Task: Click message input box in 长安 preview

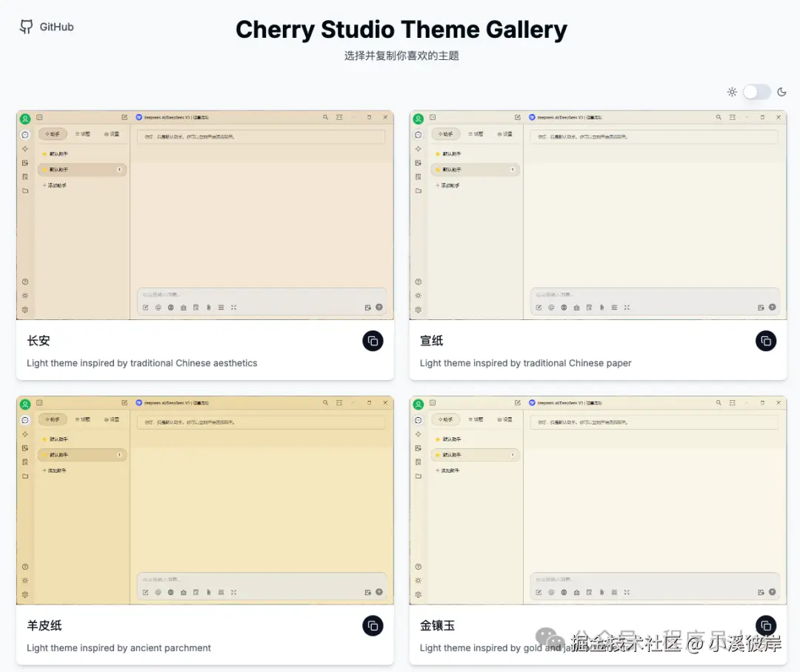Action: 261,301
